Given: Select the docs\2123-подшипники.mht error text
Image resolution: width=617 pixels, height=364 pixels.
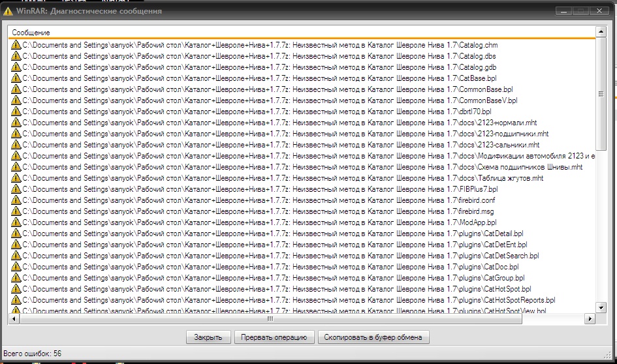Looking at the screenshot, I should (x=286, y=133).
